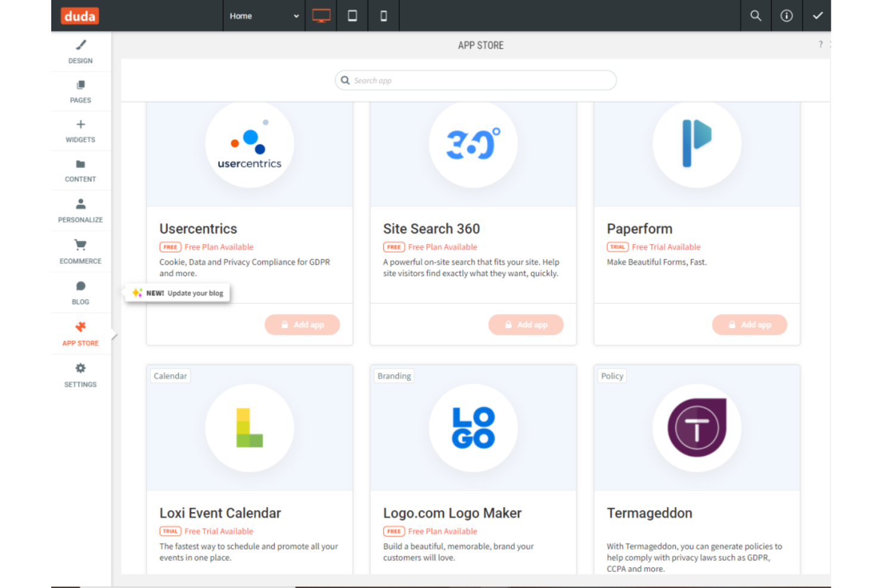Add the Paperform app
This screenshot has height=588, width=882.
(x=750, y=324)
